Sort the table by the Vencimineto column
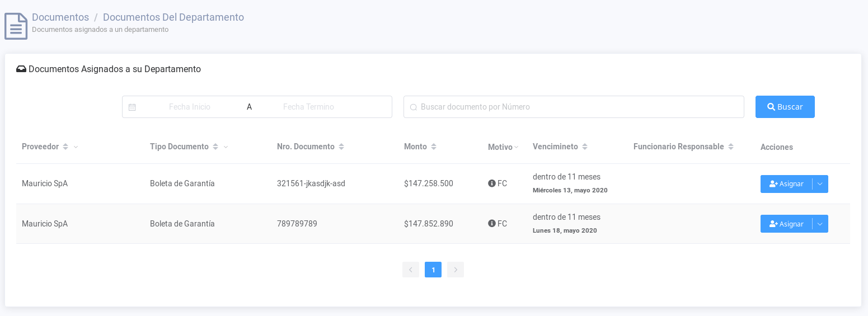The height and width of the screenshot is (316, 868). coord(585,147)
